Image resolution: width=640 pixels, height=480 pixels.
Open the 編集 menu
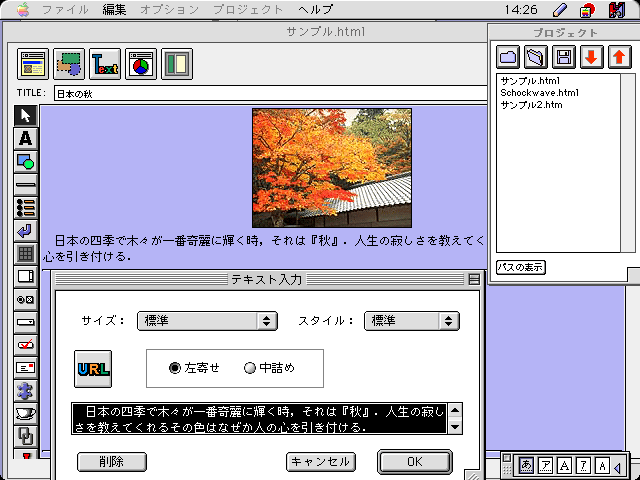[114, 9]
